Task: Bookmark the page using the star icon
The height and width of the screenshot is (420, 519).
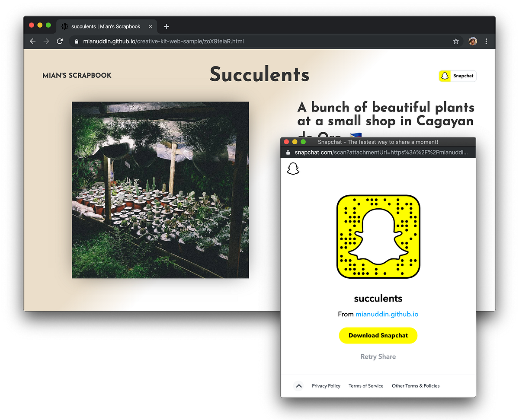Action: [456, 41]
